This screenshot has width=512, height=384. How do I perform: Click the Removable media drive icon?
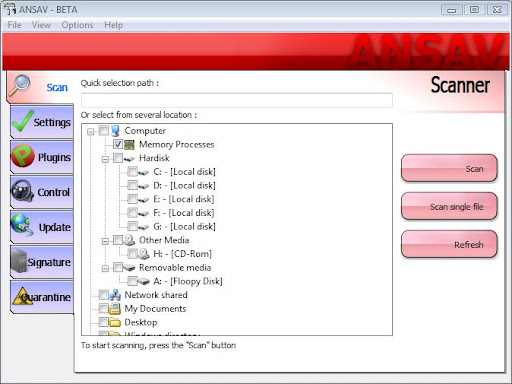129,268
